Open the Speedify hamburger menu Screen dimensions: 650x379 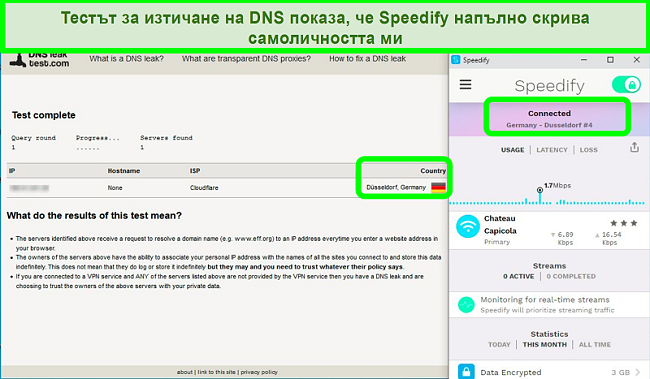tap(465, 85)
